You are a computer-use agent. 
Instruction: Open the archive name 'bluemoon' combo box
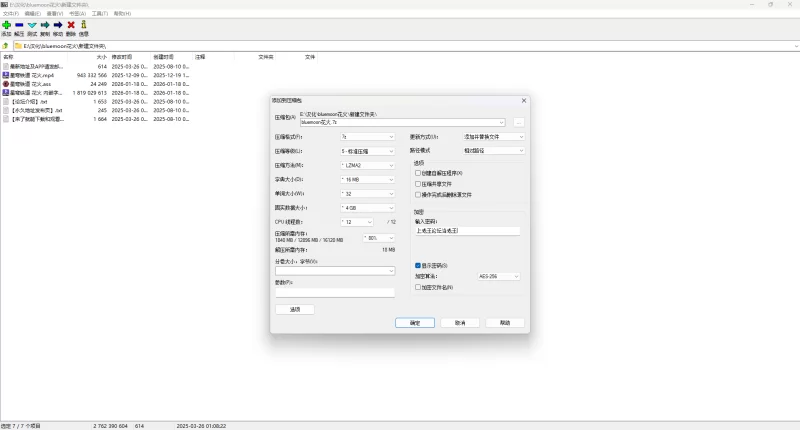pos(403,122)
